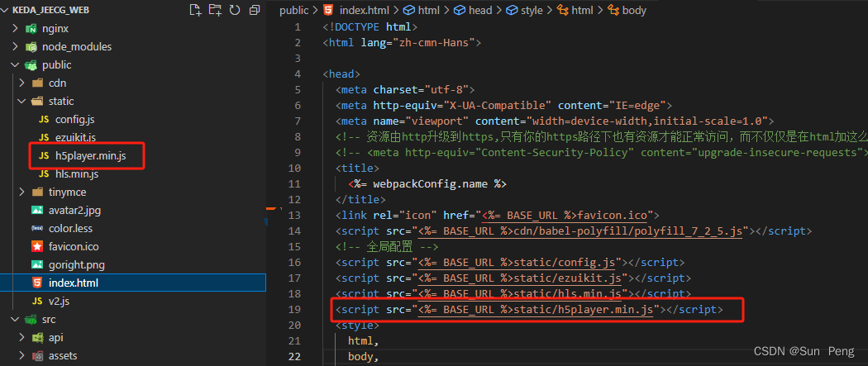Click the polyfill_7_2_5.js script path link
868x366 pixels.
coord(579,231)
